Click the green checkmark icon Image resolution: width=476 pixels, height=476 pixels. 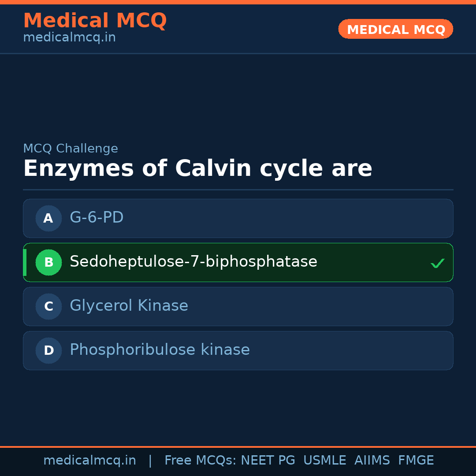[x=437, y=263]
